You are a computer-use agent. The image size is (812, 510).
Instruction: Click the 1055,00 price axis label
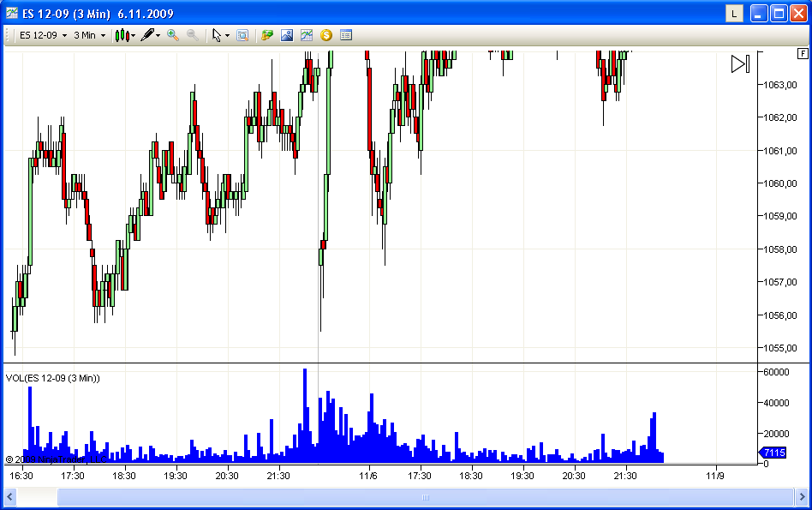(x=780, y=348)
